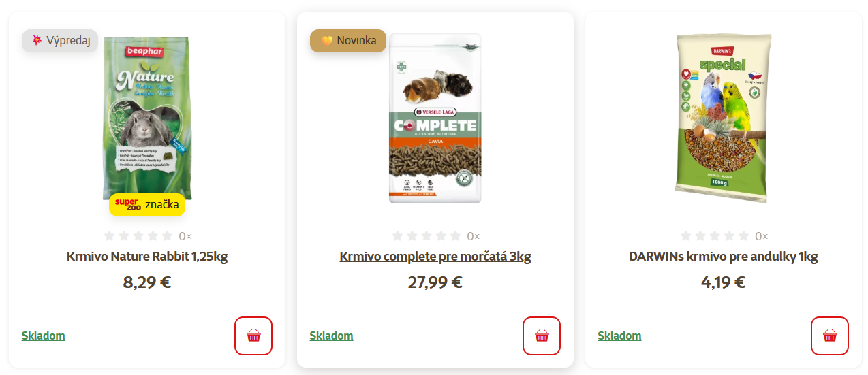The height and width of the screenshot is (375, 868).
Task: Add Krmivo Nature Rabbit to basket
Action: click(x=253, y=336)
